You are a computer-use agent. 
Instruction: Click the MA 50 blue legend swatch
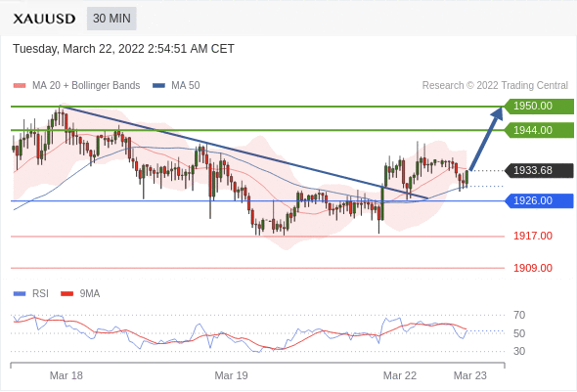point(158,86)
